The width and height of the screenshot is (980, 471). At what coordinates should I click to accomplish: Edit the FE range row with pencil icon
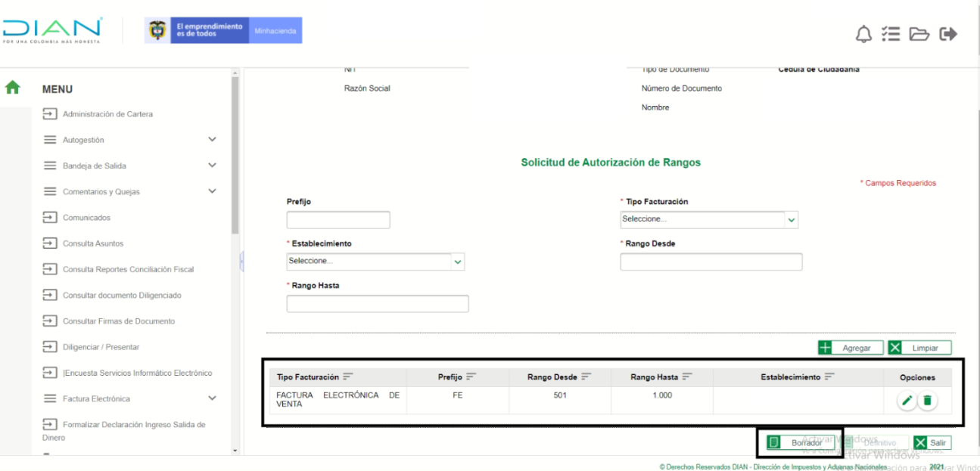[x=906, y=401]
